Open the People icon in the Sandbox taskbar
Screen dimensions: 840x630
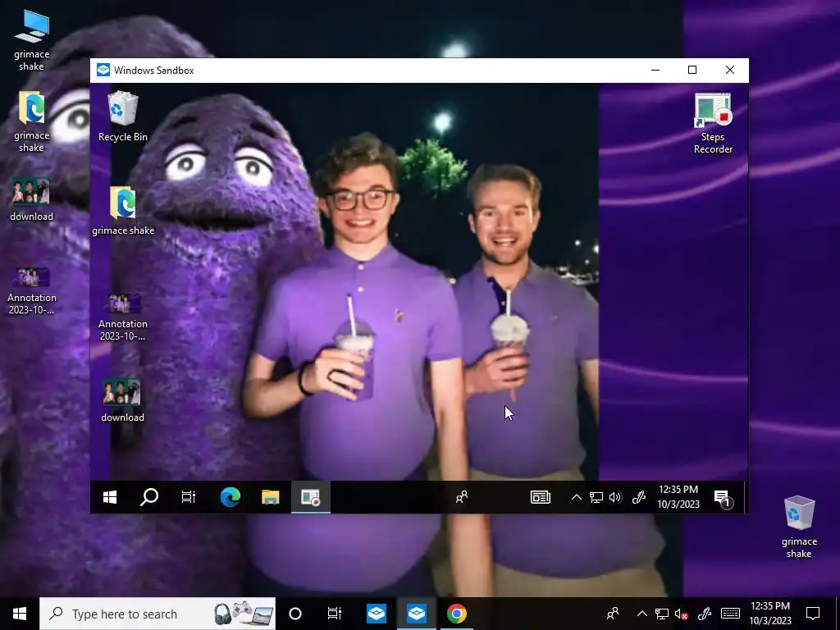(462, 497)
